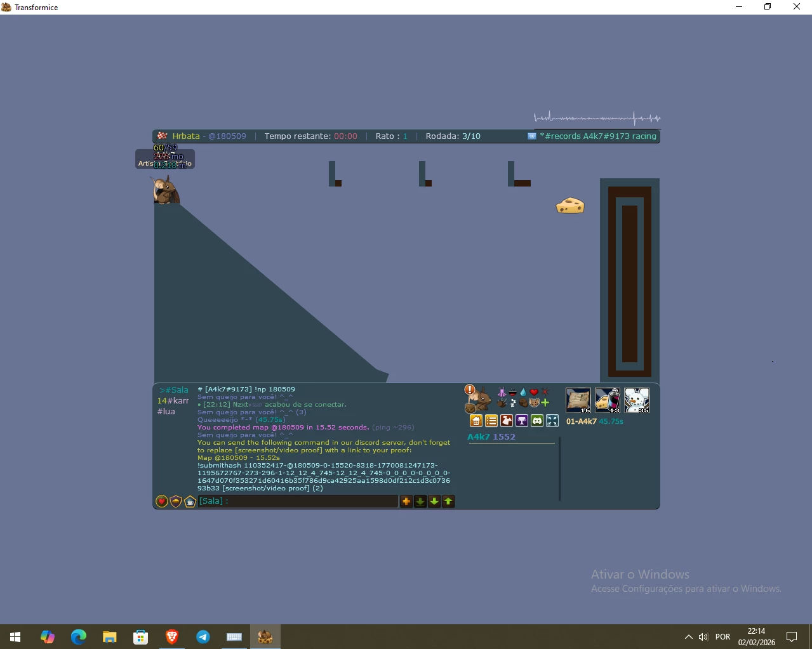Screen dimensions: 812x649
Task: Select the parchment map item with 16
Action: click(x=578, y=400)
